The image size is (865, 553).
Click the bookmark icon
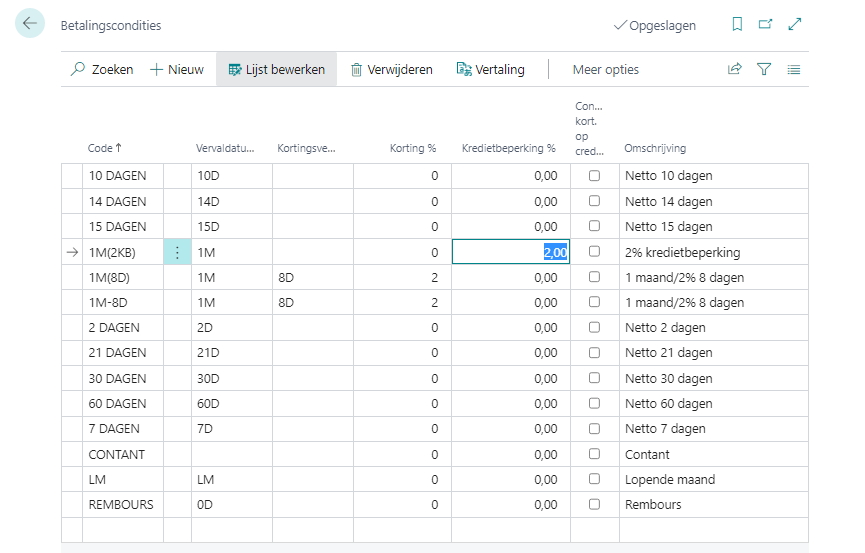[x=737, y=25]
